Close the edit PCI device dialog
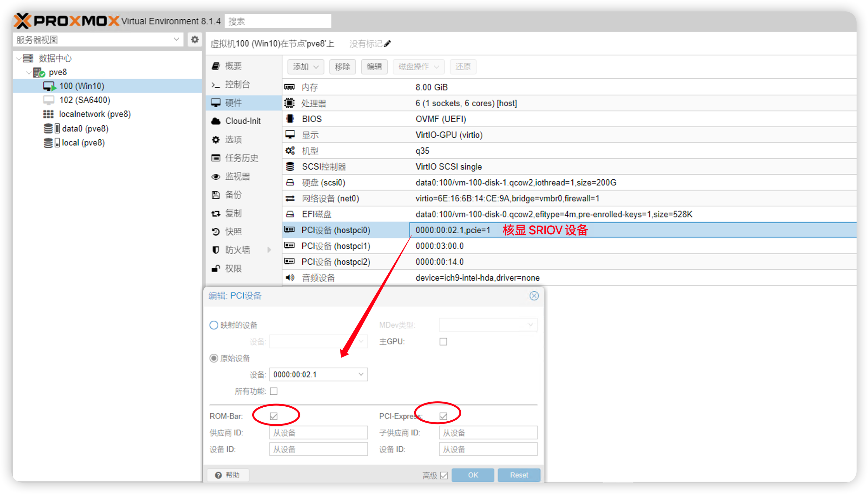Viewport: 868px width, 494px height. [x=534, y=296]
